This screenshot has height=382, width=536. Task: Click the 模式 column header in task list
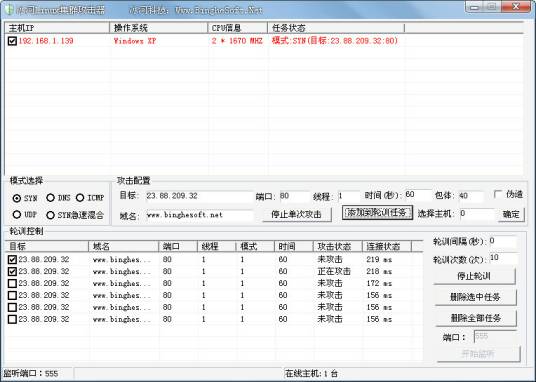[255, 246]
